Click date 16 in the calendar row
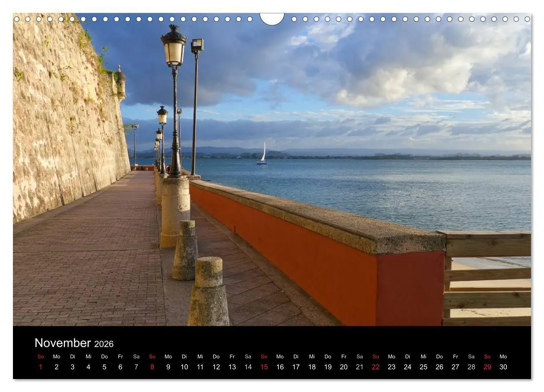544x392 pixels. 280,367
